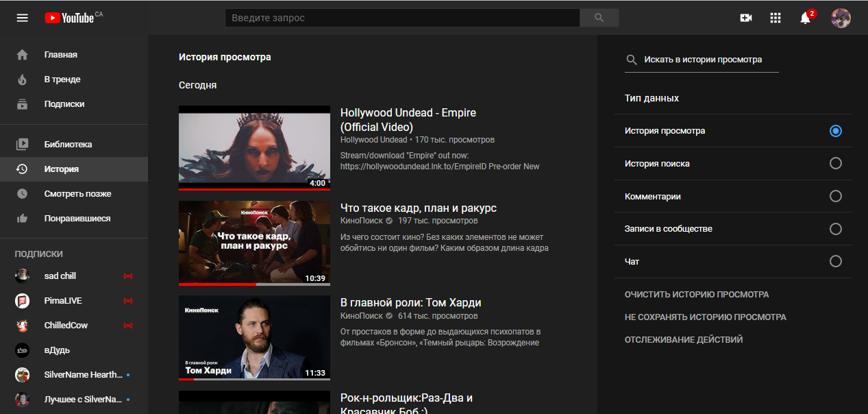
Task: Open the create video camera icon
Action: (746, 18)
